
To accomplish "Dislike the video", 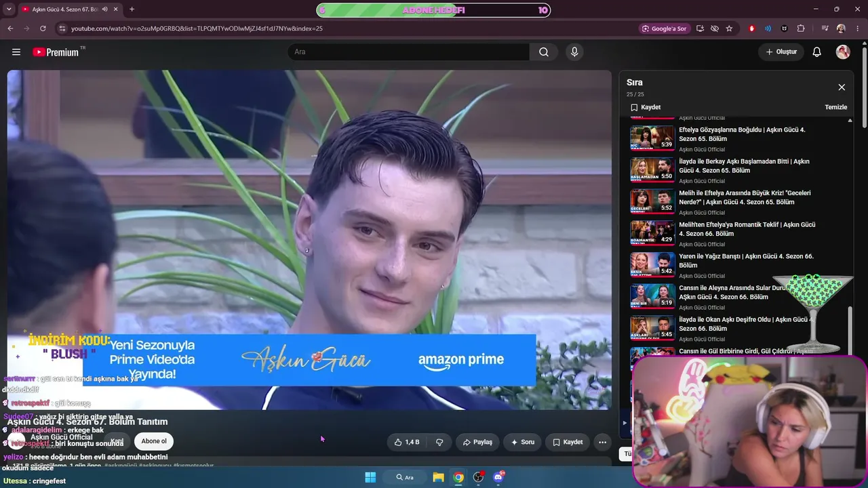I will pyautogui.click(x=439, y=442).
